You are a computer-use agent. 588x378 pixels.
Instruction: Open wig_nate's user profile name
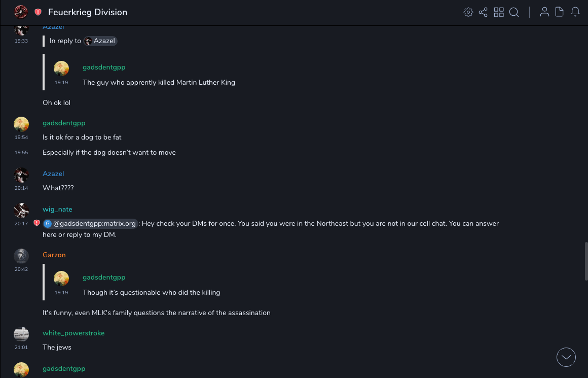pyautogui.click(x=57, y=209)
